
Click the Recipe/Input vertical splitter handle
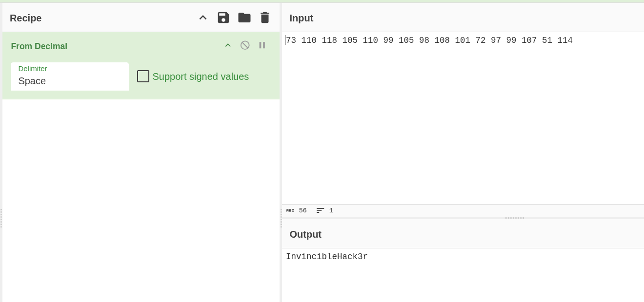[281, 218]
